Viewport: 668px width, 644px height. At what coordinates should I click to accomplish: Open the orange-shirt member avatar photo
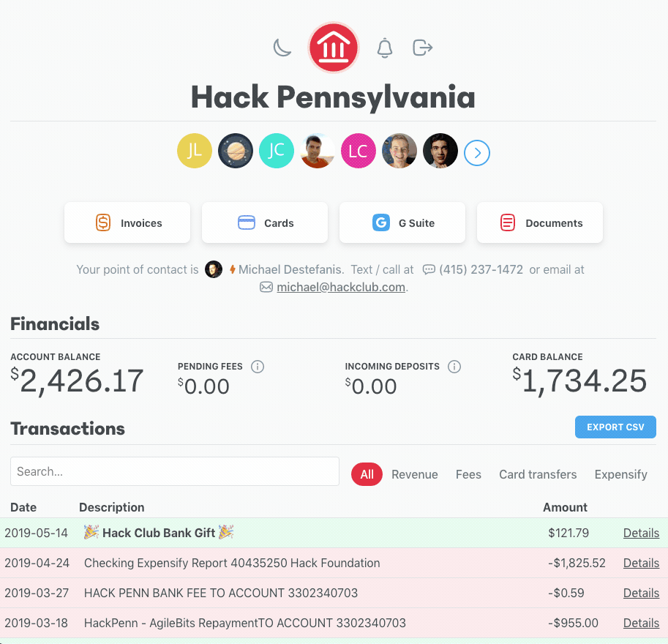(x=318, y=151)
